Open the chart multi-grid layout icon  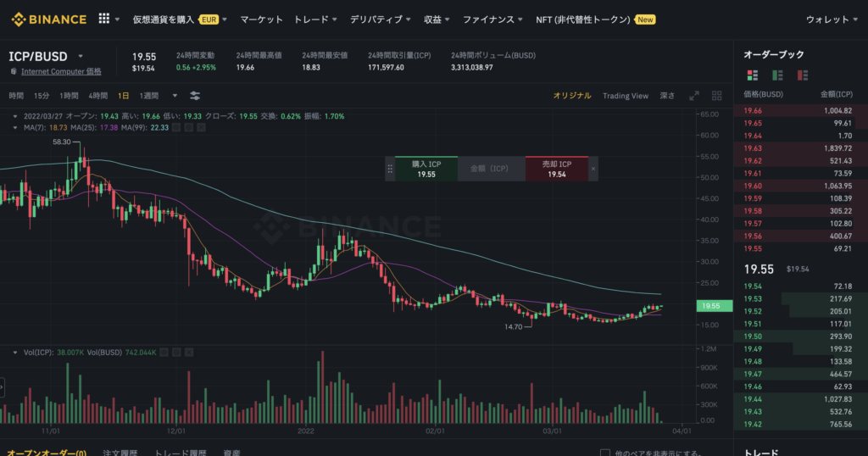[x=717, y=96]
